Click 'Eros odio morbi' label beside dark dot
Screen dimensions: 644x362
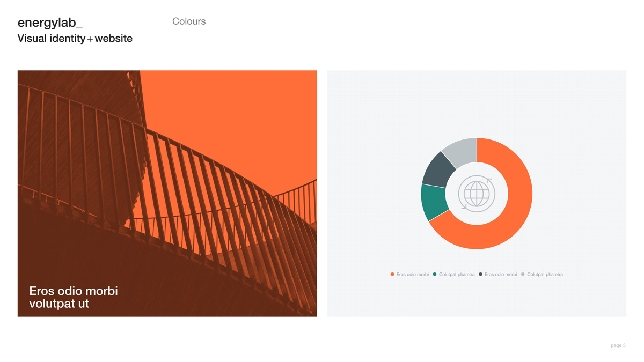pyautogui.click(x=501, y=275)
